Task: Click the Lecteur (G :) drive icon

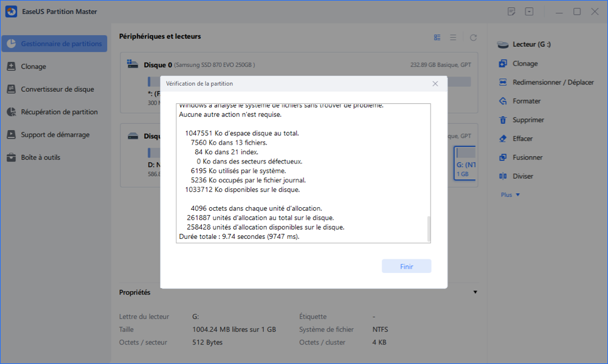Action: [503, 44]
